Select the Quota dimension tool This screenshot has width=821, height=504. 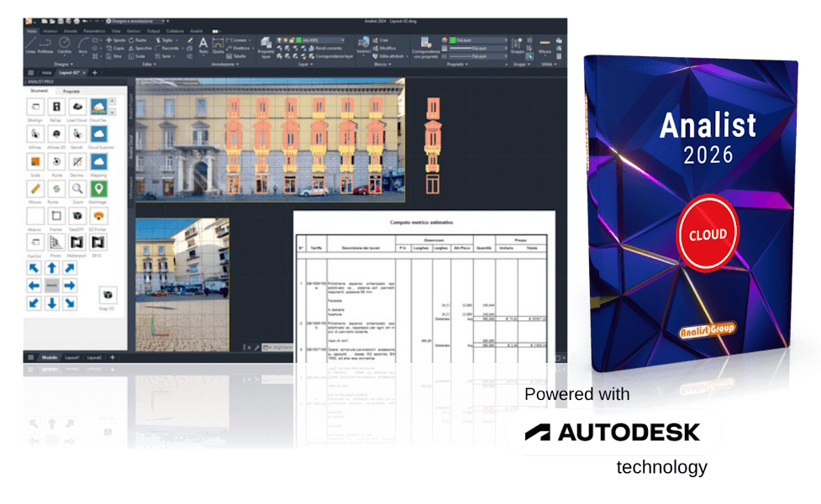click(218, 45)
